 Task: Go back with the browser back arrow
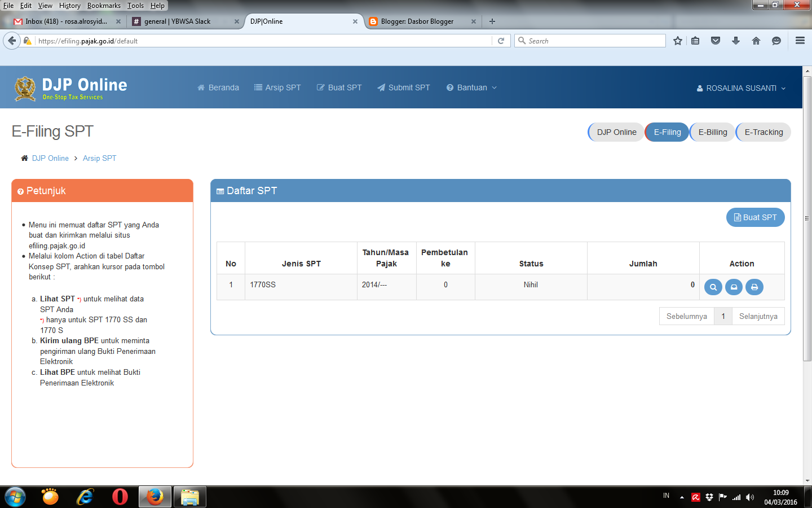pos(12,41)
